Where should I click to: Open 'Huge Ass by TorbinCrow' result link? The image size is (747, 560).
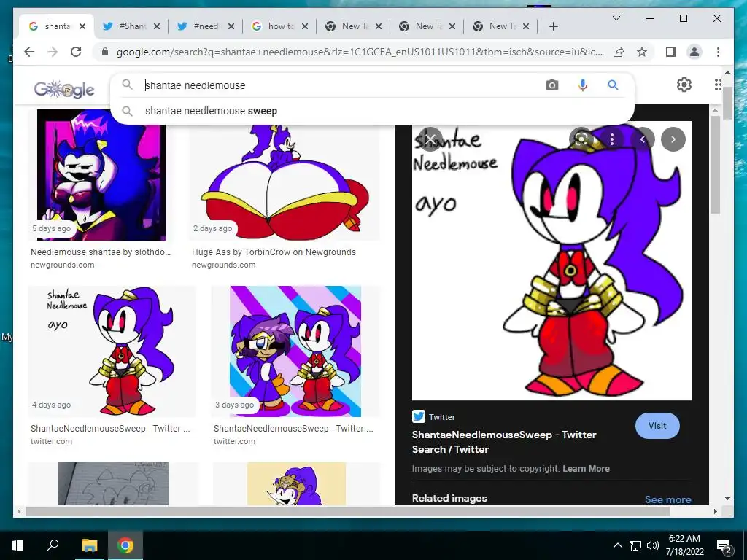coord(274,252)
